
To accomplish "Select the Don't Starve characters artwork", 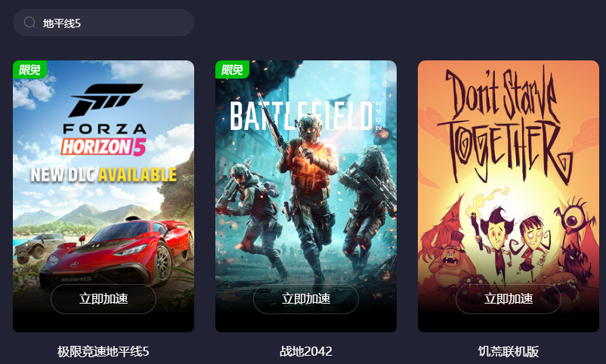I will point(509,243).
